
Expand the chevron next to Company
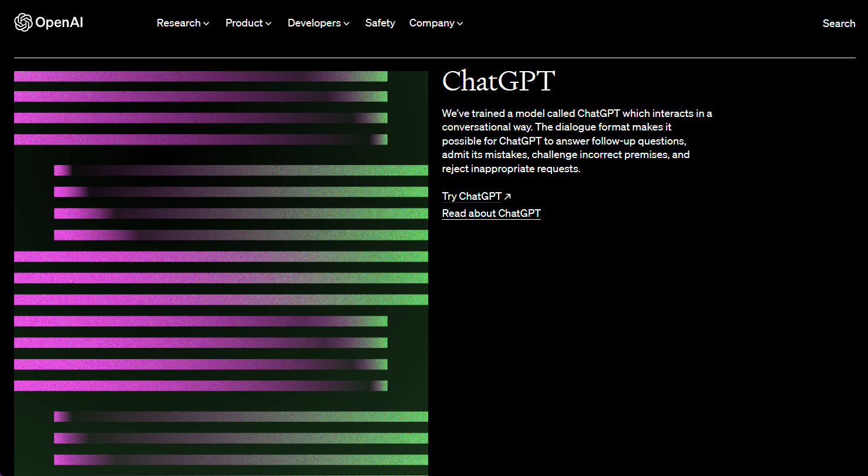click(460, 24)
